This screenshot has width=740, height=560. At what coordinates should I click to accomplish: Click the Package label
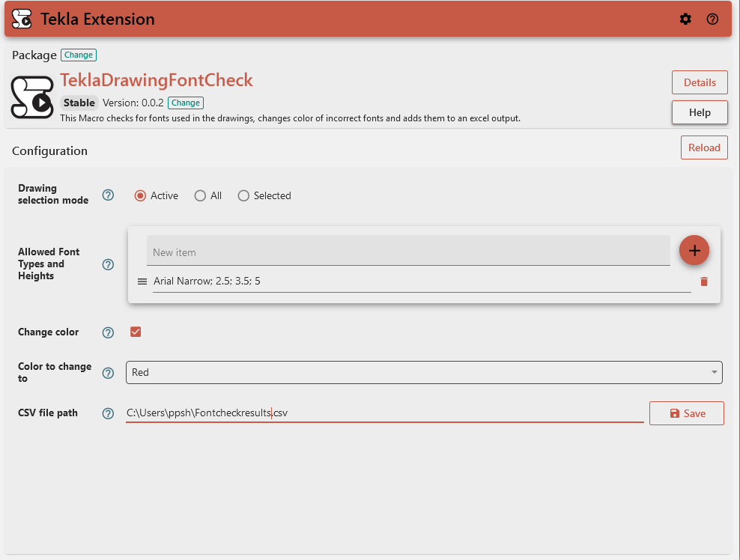click(x=34, y=55)
